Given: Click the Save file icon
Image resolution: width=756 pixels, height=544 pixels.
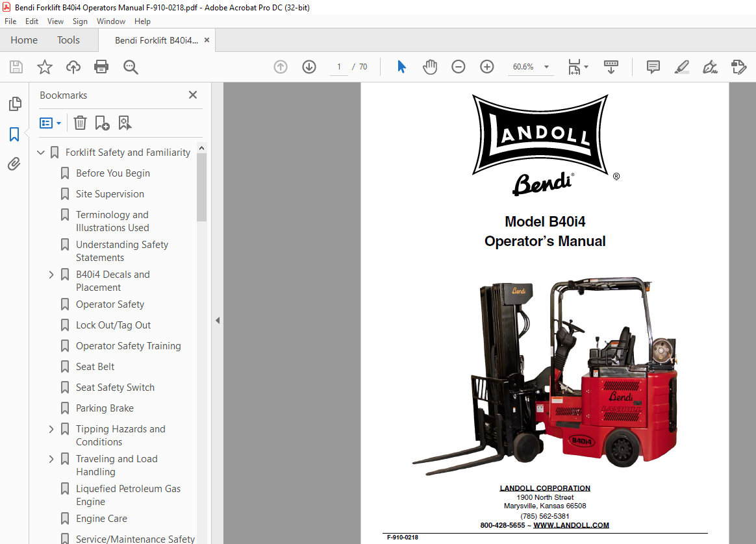Looking at the screenshot, I should pyautogui.click(x=16, y=67).
